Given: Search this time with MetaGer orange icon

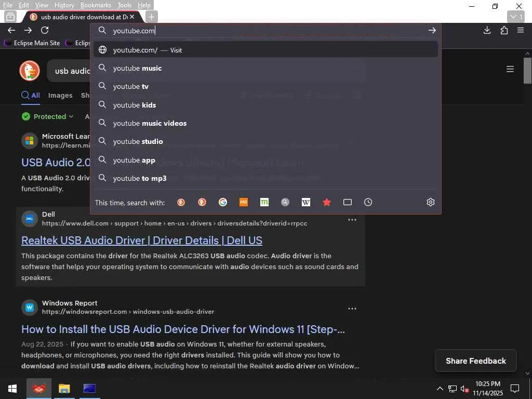Looking at the screenshot, I should [x=243, y=202].
